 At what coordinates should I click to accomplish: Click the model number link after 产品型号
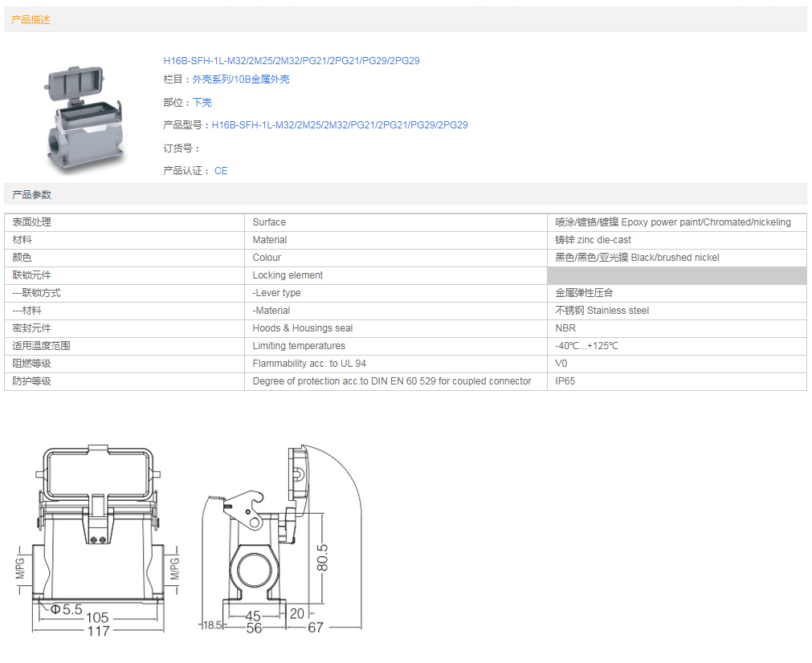click(339, 125)
